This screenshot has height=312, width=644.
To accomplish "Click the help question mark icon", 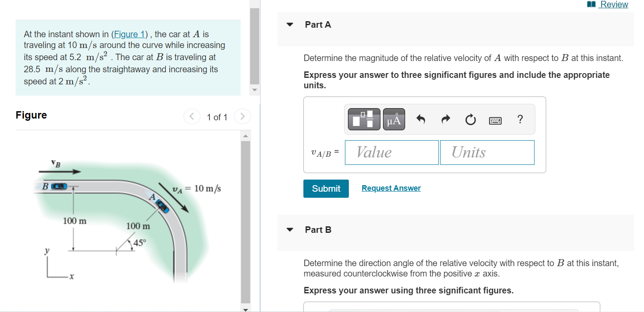I will click(520, 119).
